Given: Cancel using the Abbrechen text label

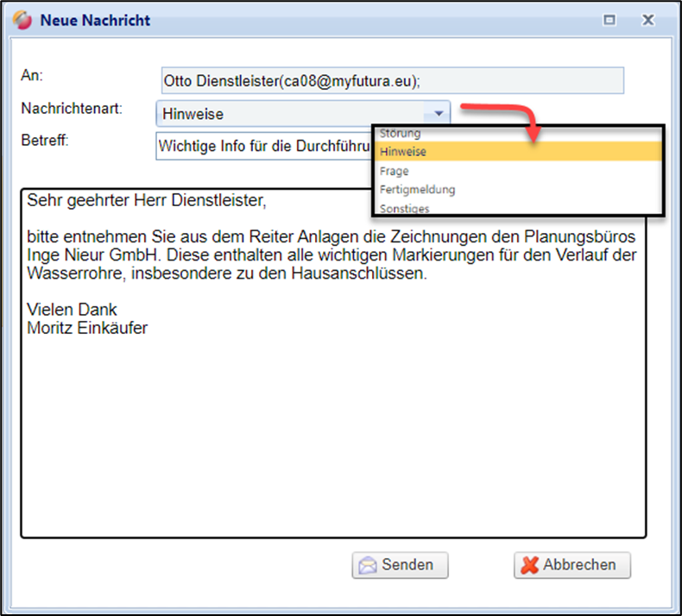Looking at the screenshot, I should pyautogui.click(x=579, y=565).
